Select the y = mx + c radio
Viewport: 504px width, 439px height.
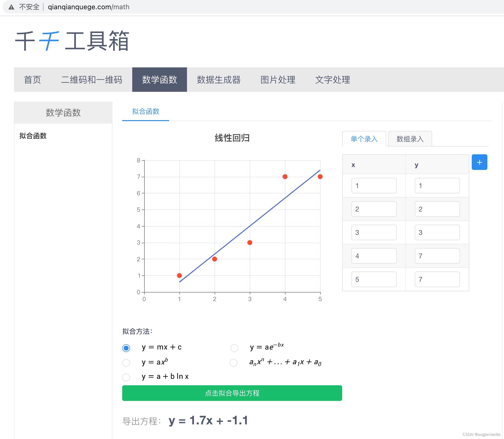tap(126, 348)
